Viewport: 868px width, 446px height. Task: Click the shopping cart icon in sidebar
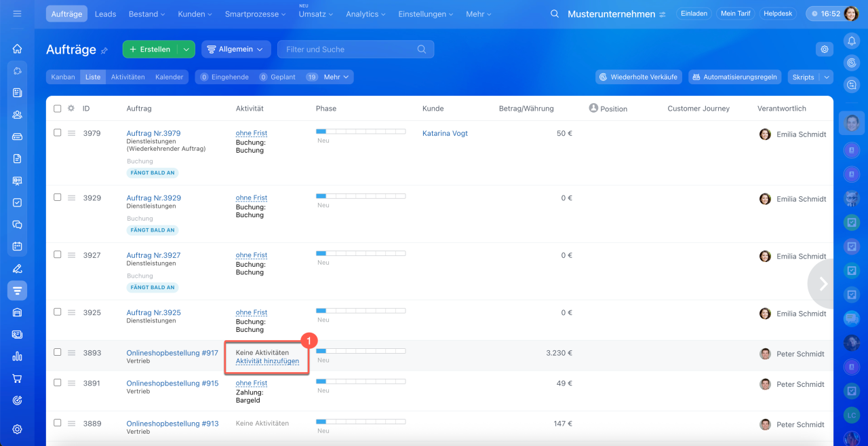coord(18,378)
